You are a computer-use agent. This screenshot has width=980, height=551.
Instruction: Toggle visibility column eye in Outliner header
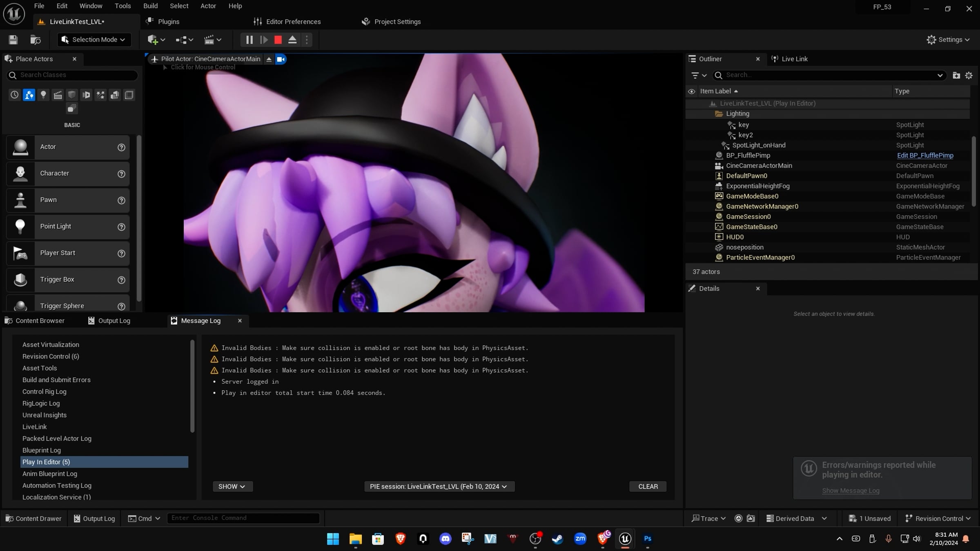tap(691, 91)
